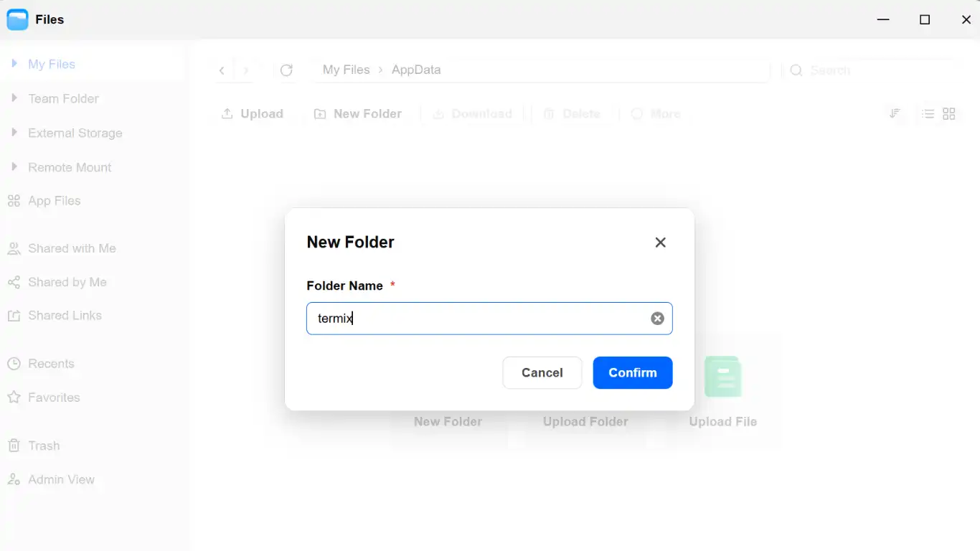Select My Files in breadcrumb path
Viewport: 980px width, 551px height.
pos(347,70)
